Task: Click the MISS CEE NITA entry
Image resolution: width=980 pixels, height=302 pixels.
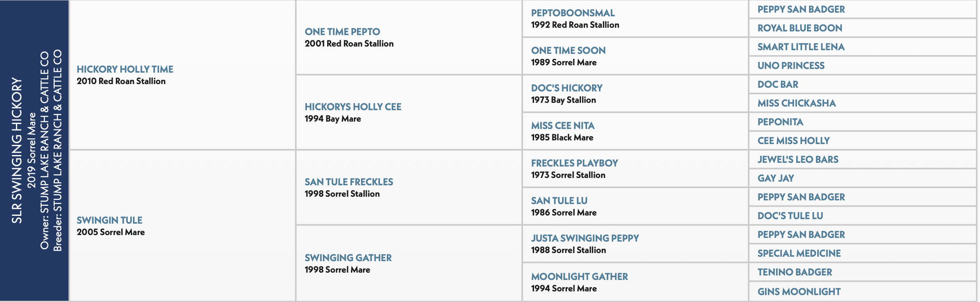Action: tap(563, 126)
